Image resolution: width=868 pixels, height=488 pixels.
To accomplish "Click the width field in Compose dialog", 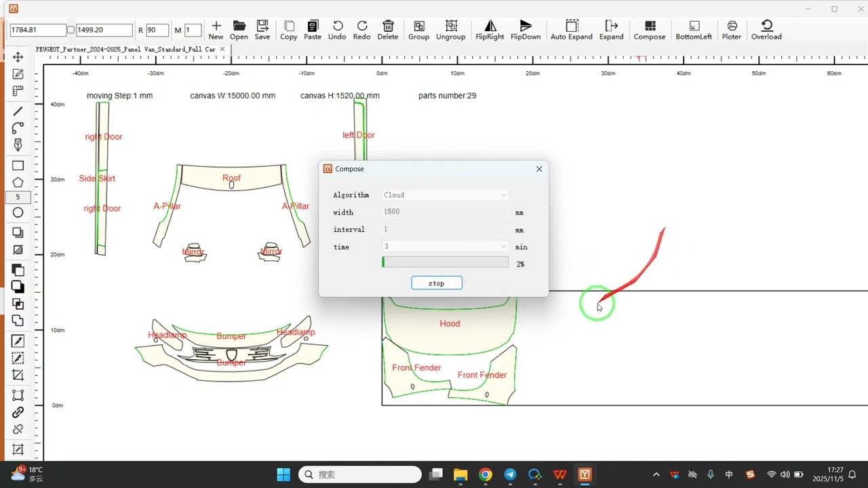I will coord(445,212).
